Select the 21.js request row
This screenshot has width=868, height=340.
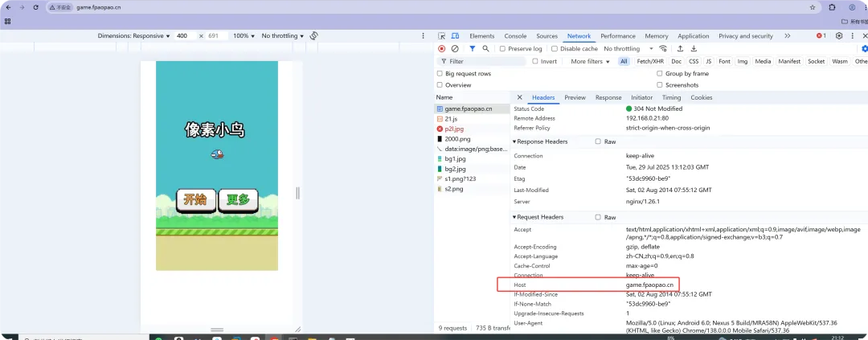tap(473, 118)
